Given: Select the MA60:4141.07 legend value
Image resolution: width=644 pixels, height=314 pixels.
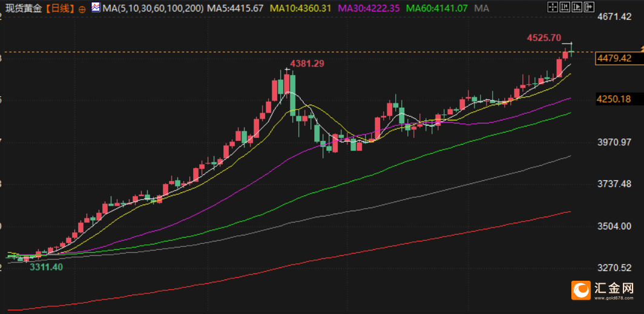Looking at the screenshot, I should [436, 8].
